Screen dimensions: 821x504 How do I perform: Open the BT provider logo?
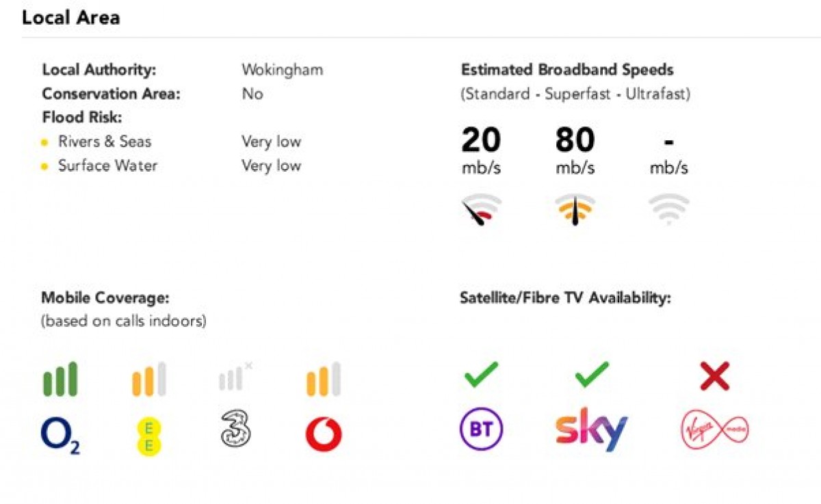(x=481, y=429)
